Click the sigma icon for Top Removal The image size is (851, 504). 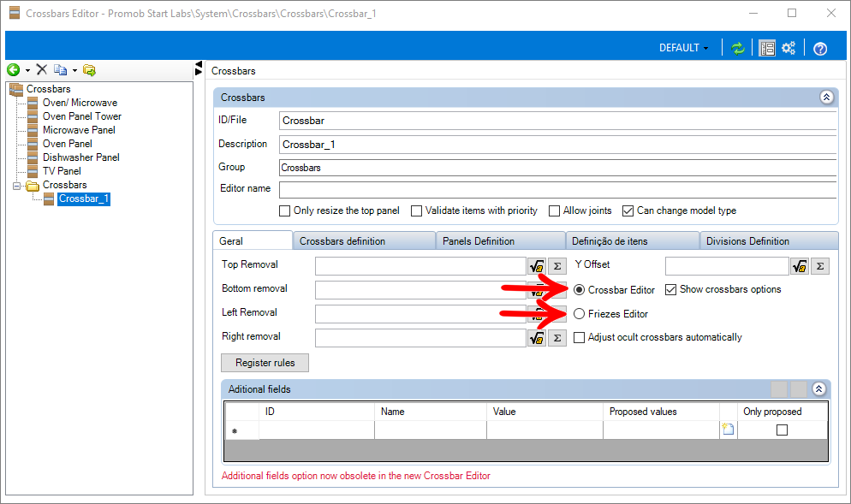557,266
